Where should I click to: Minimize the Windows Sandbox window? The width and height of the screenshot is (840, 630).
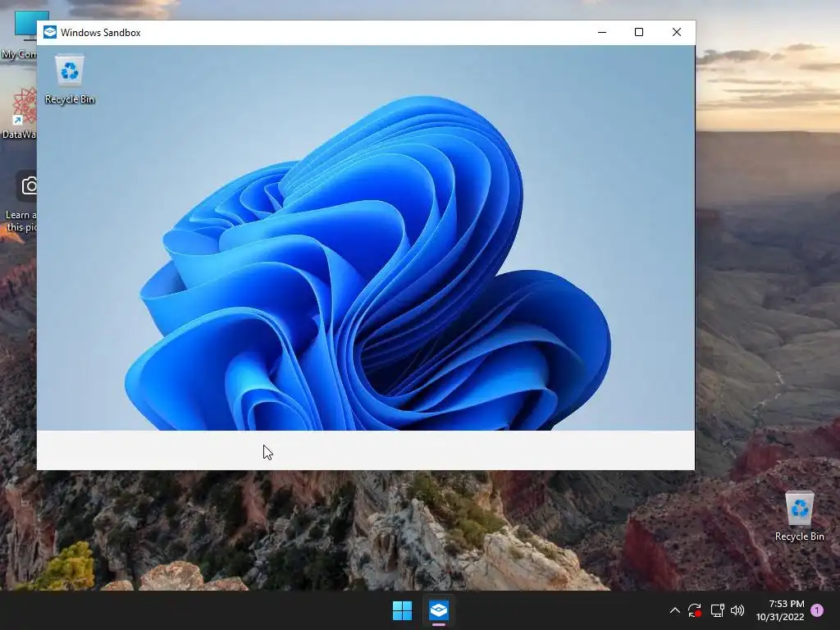602,32
